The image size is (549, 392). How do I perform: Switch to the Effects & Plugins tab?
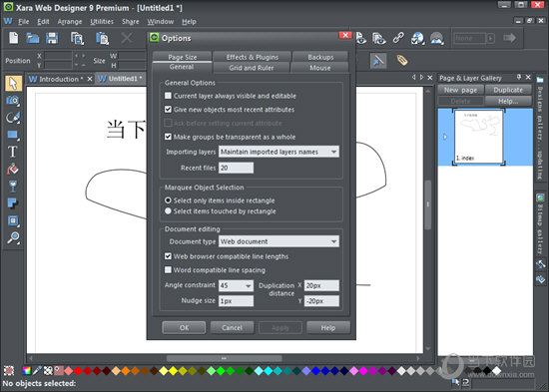pyautogui.click(x=253, y=57)
